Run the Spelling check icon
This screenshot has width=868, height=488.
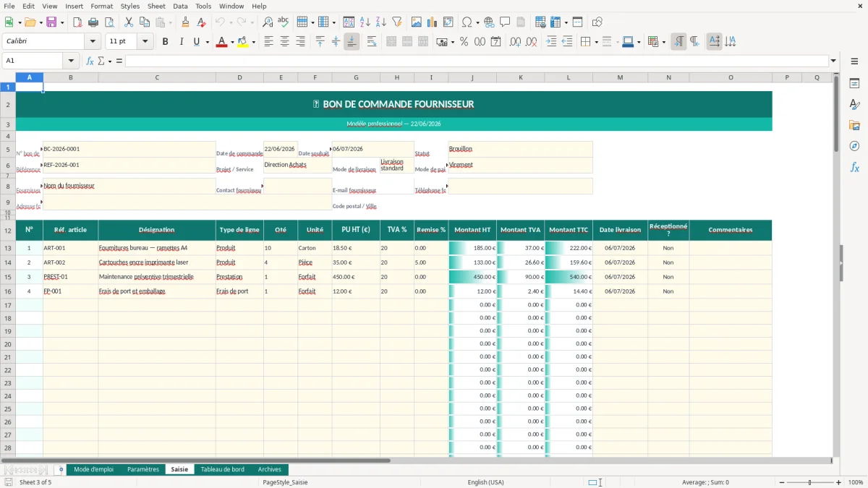(x=283, y=22)
